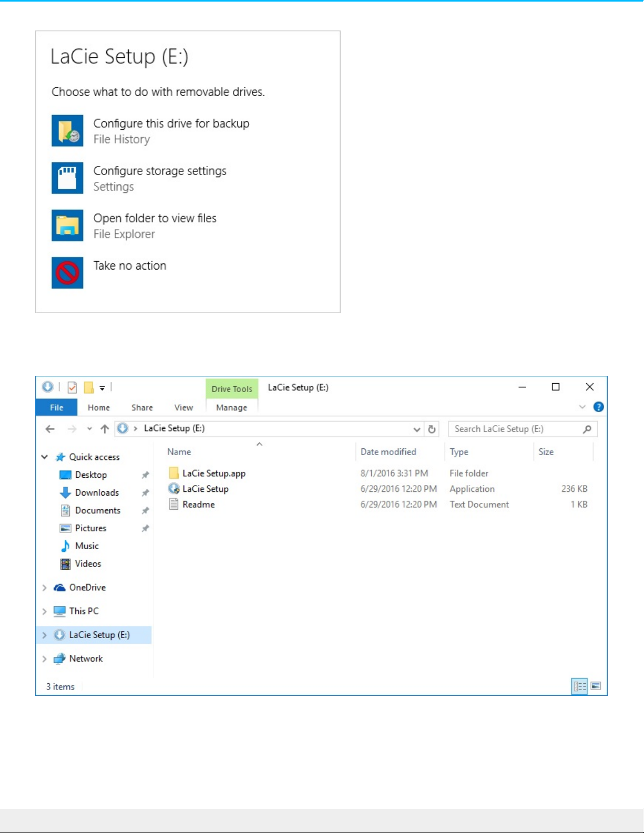This screenshot has height=833, width=644.
Task: Click the pin icon next to Downloads
Action: pos(146,493)
